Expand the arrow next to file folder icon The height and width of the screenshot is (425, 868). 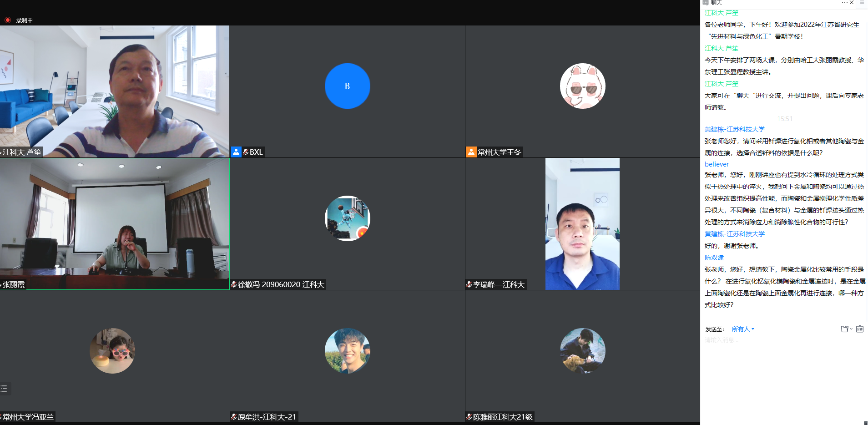tap(851, 329)
